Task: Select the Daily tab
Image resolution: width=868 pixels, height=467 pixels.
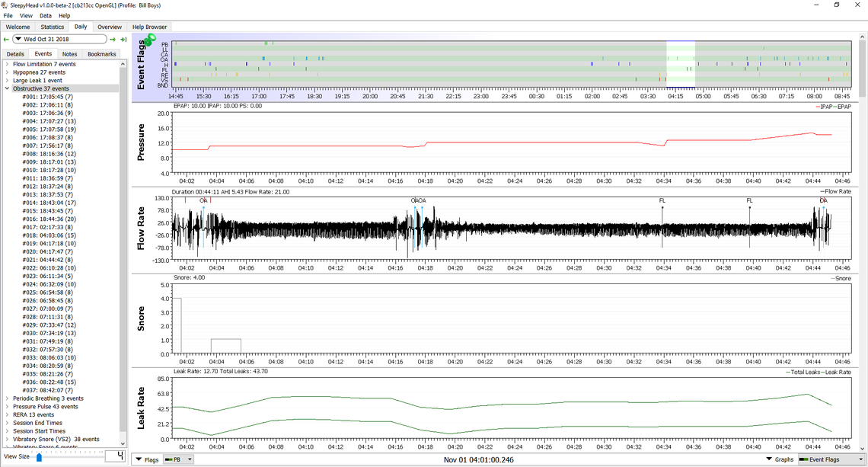Action: (x=81, y=27)
